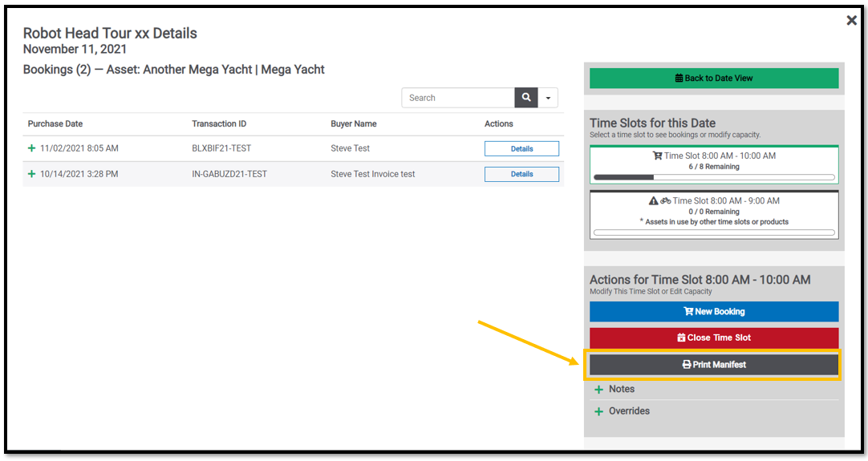The height and width of the screenshot is (461, 868).
Task: Go Back to Date View
Action: click(714, 78)
